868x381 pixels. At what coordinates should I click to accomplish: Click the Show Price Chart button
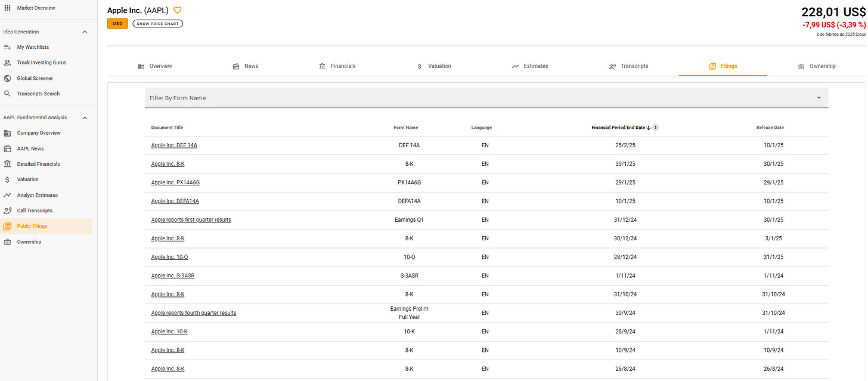click(x=158, y=24)
